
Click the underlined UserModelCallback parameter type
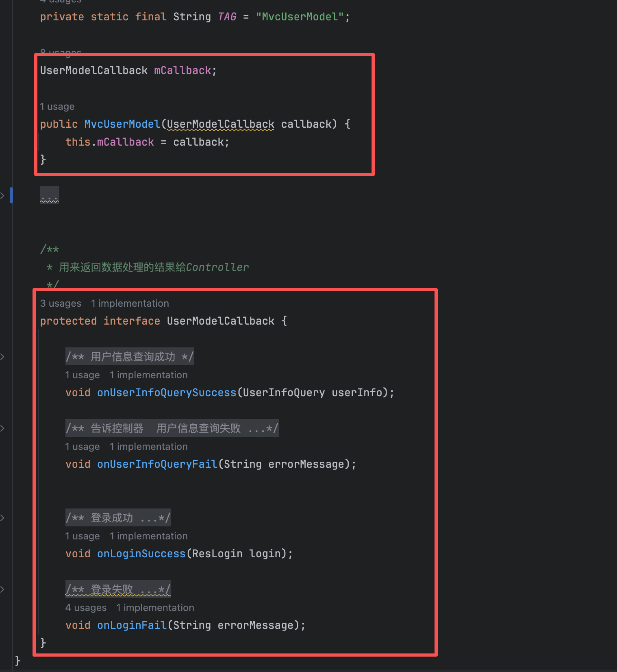pyautogui.click(x=221, y=124)
